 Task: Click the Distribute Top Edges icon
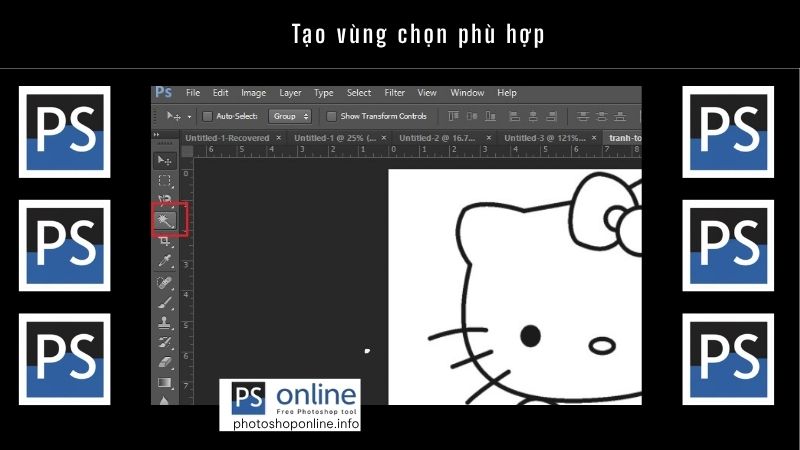pos(583,116)
